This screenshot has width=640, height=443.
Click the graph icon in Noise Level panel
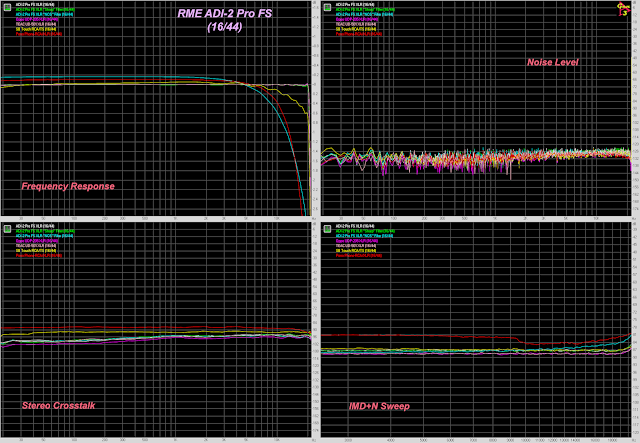327,7
